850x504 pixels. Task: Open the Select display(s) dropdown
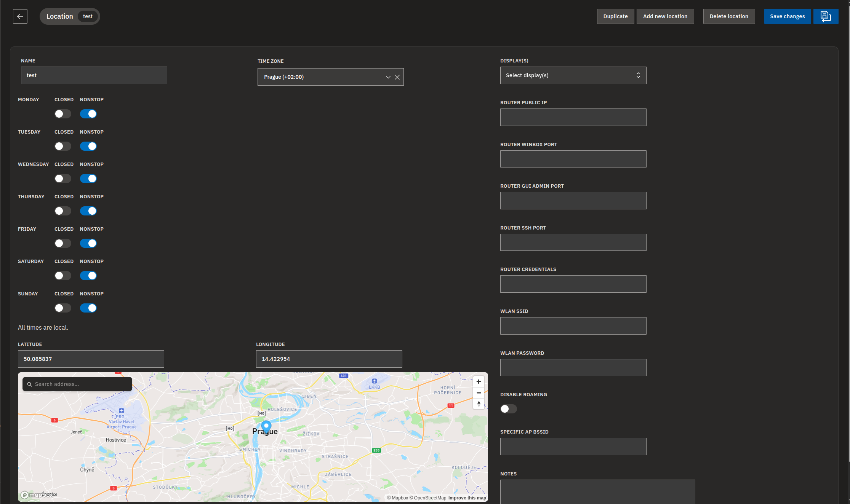(x=573, y=75)
